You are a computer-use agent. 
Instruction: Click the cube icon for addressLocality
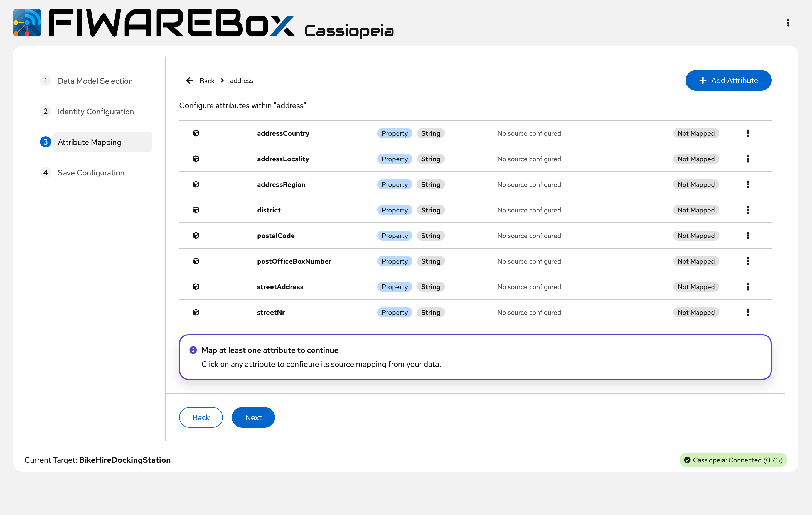pos(196,159)
